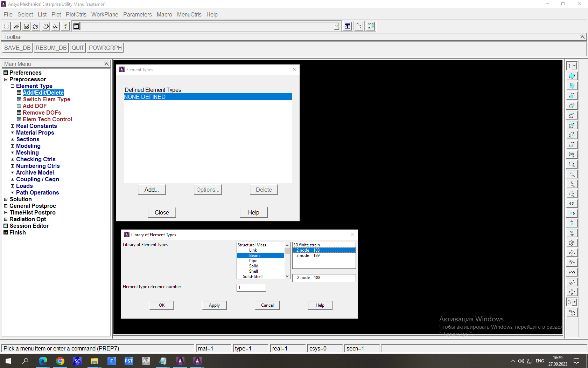588x368 pixels.
Task: Open the Select menu
Action: tap(25, 15)
